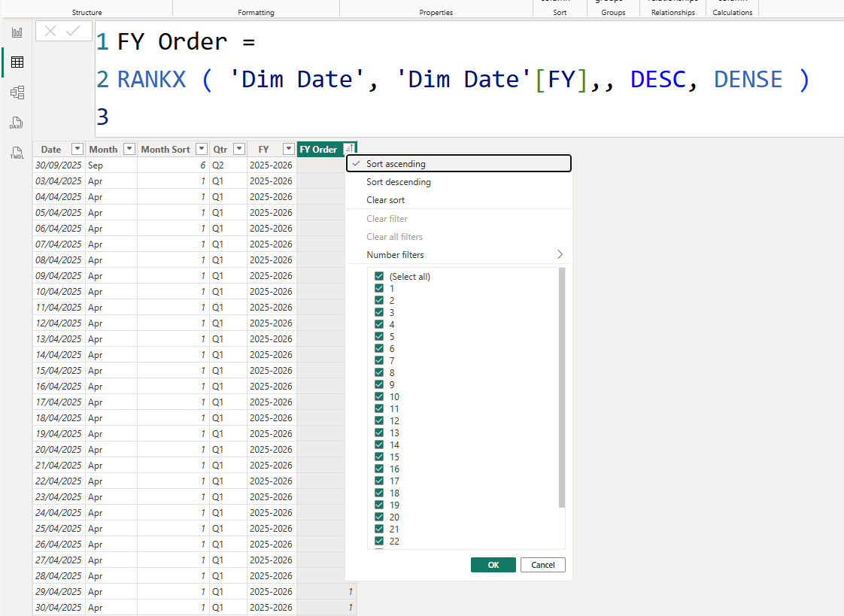Open Report view from left sidebar
Viewport: 844px width, 616px height.
pyautogui.click(x=17, y=32)
